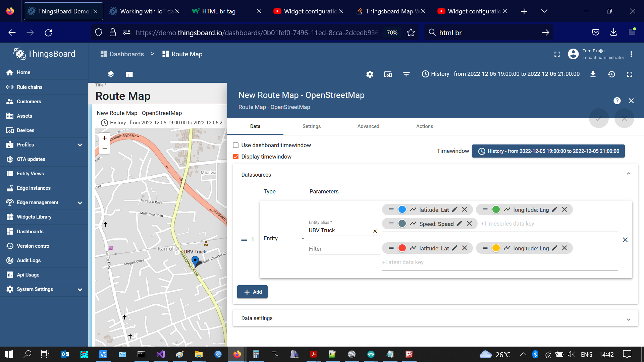
Task: Collapse the Datasources section
Action: (628, 174)
